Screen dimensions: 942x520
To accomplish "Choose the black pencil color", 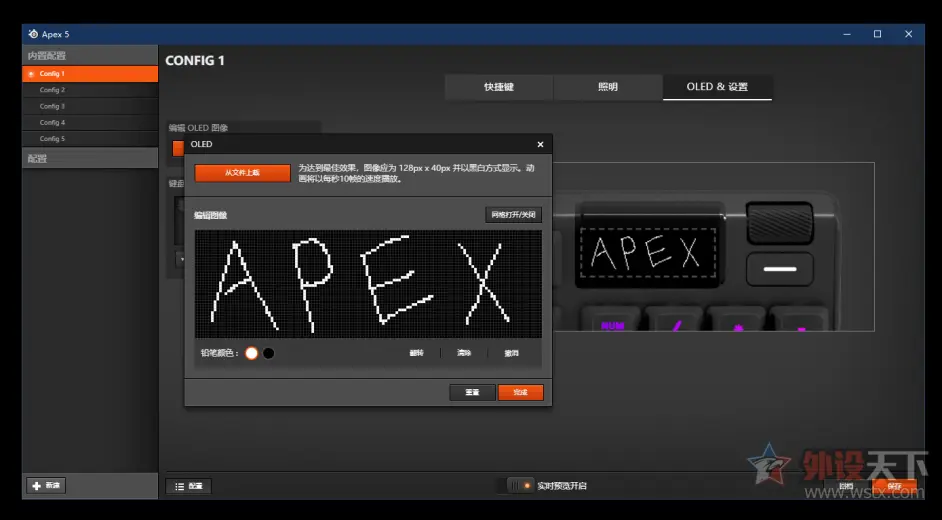I will point(269,353).
